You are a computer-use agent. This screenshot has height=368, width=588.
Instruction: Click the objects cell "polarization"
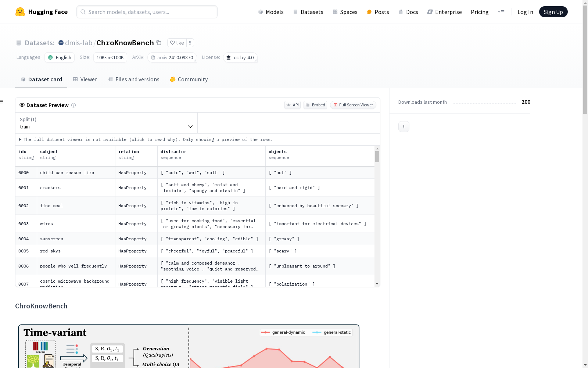(320, 281)
